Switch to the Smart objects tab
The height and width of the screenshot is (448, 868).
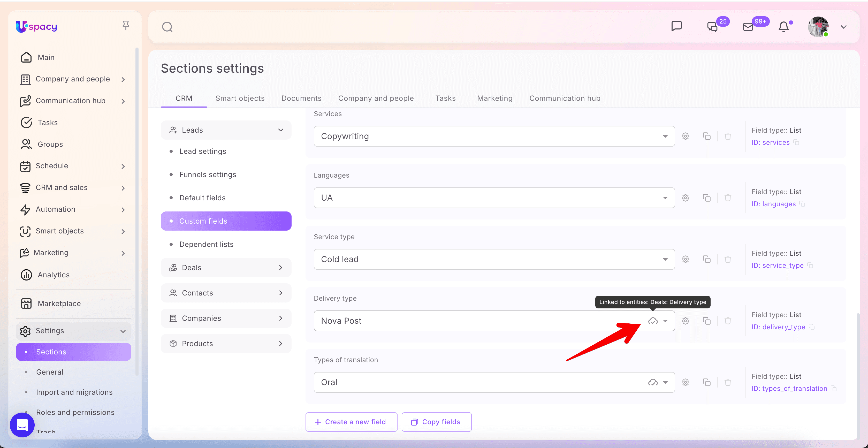pos(240,98)
